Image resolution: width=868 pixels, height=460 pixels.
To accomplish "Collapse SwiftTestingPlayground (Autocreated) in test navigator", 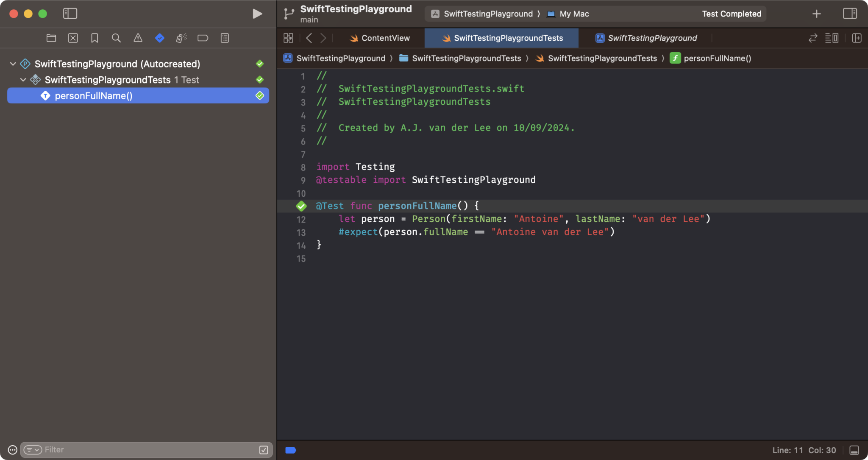I will point(13,63).
